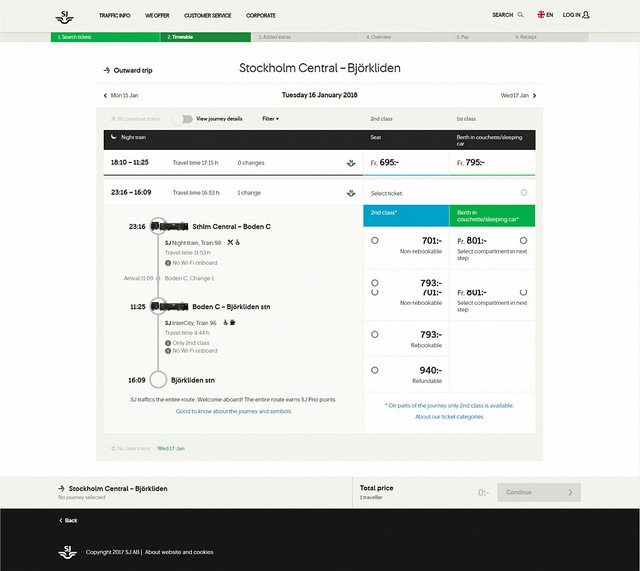Click the Björkliden stn destination circle
The width and height of the screenshot is (640, 571).
click(158, 380)
